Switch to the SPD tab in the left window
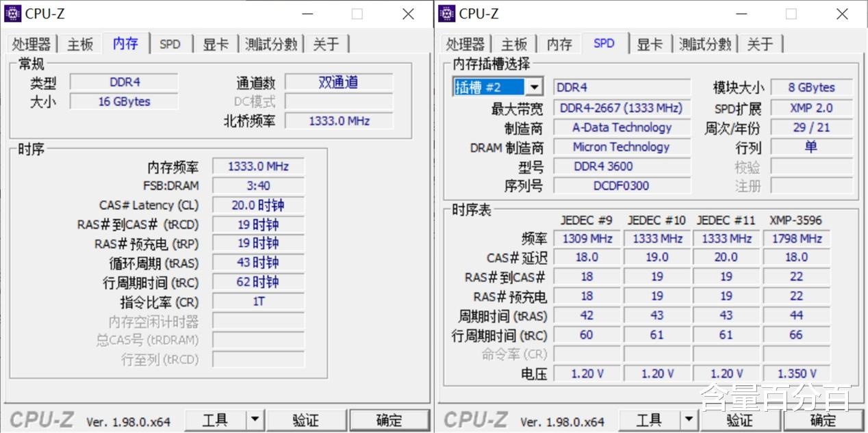 click(170, 44)
